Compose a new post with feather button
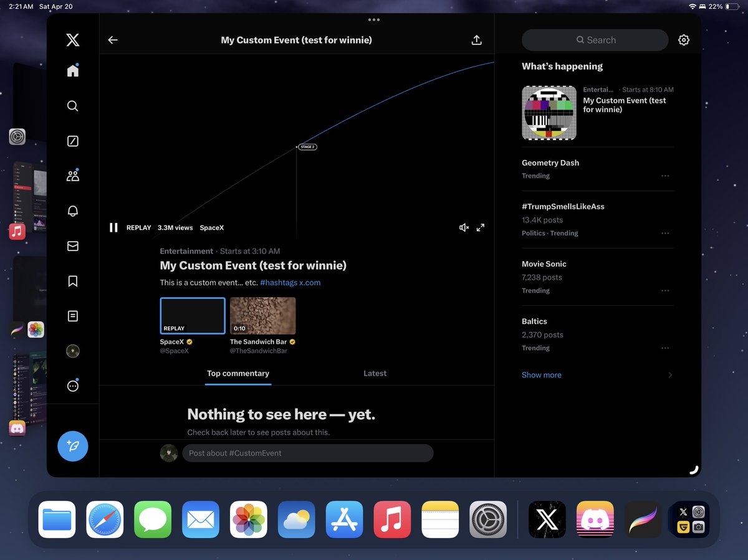Screen dimensions: 748x560 (x=73, y=446)
